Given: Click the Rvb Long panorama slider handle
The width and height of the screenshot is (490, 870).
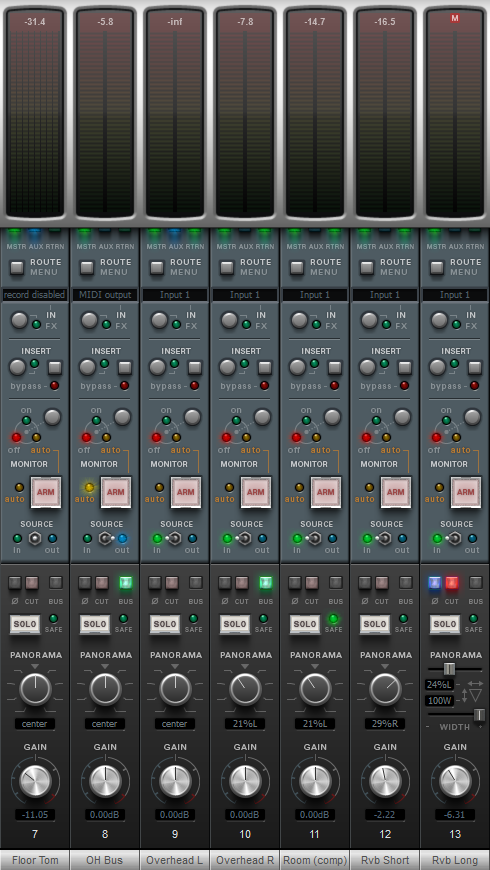Looking at the screenshot, I should (x=449, y=669).
